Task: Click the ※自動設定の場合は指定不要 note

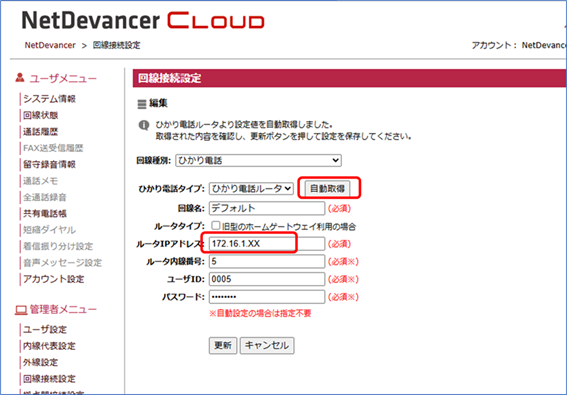Action: (260, 313)
